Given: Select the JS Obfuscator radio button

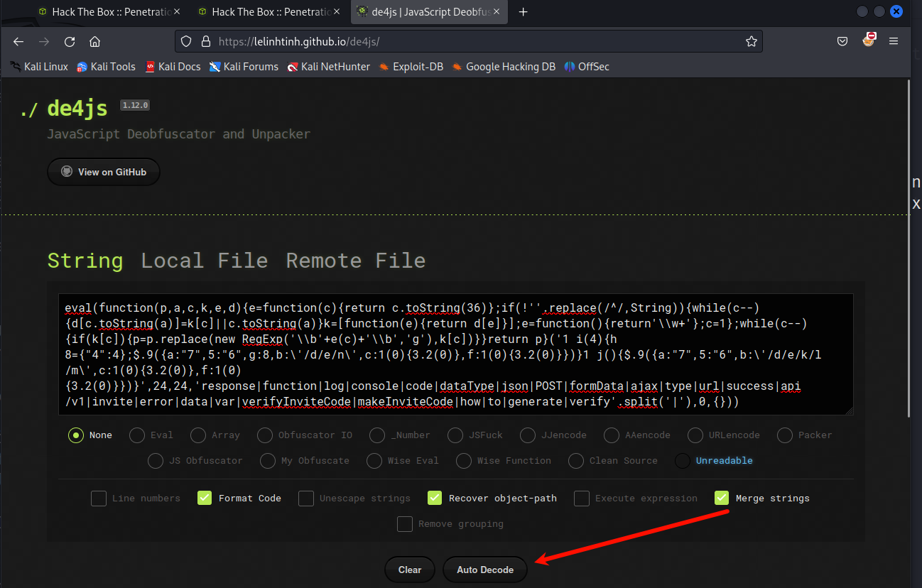Looking at the screenshot, I should tap(156, 460).
